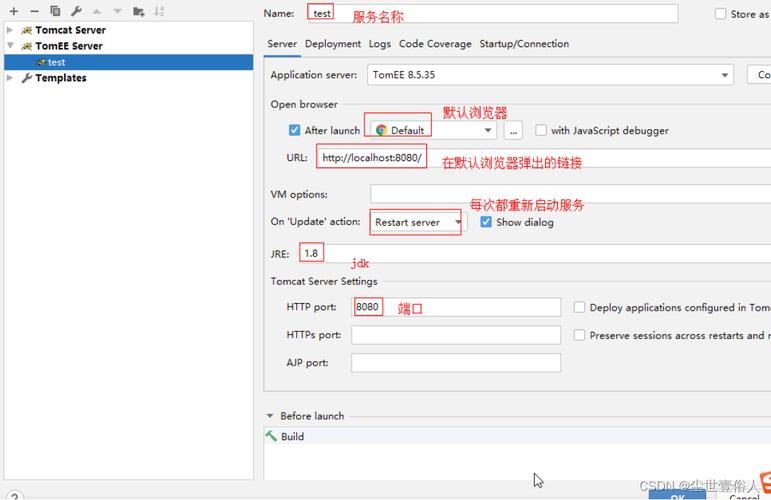Open the Default browser dropdown
771x500 pixels.
(433, 130)
